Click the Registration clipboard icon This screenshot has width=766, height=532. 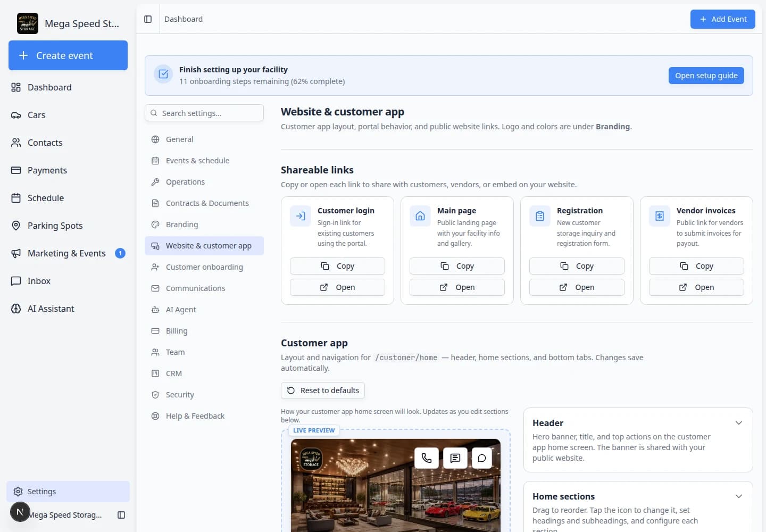click(540, 216)
